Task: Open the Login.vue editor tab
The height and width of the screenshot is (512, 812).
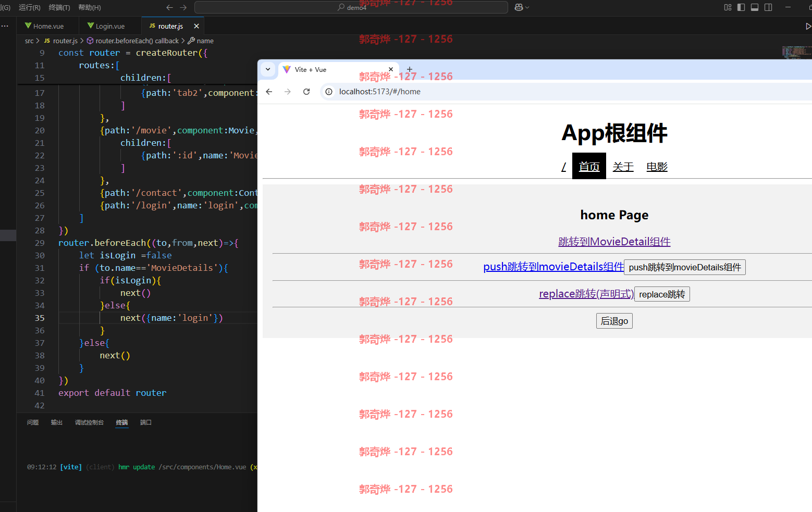Action: pyautogui.click(x=109, y=26)
